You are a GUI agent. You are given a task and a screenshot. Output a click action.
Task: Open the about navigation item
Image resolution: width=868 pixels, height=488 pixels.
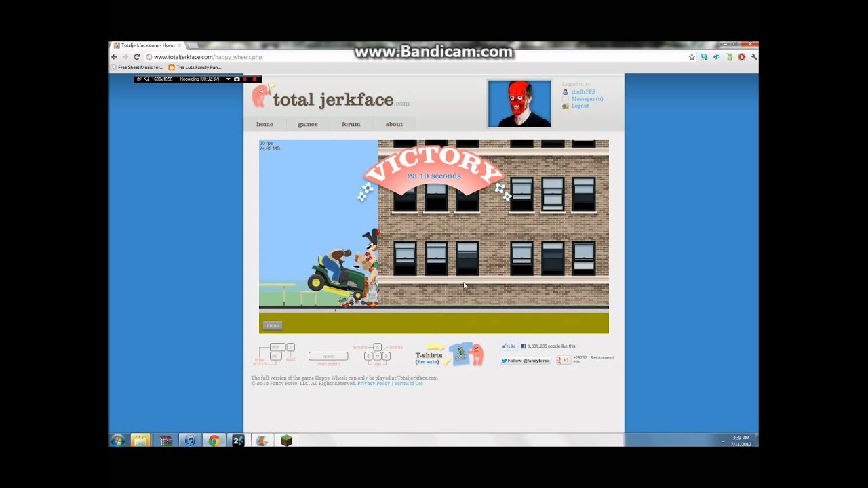tap(394, 124)
